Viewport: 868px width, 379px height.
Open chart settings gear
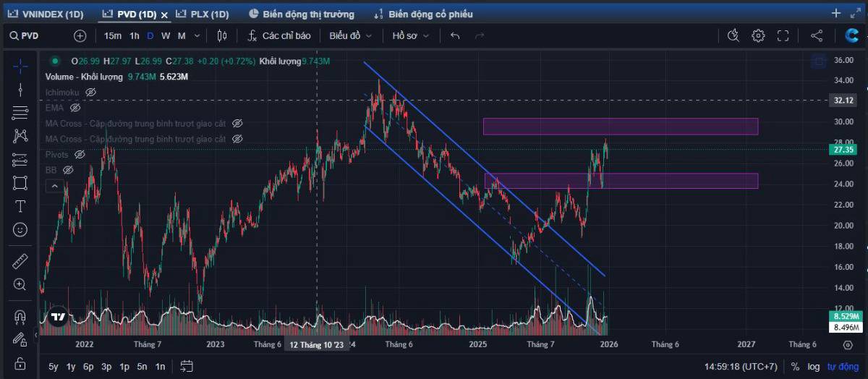(758, 35)
